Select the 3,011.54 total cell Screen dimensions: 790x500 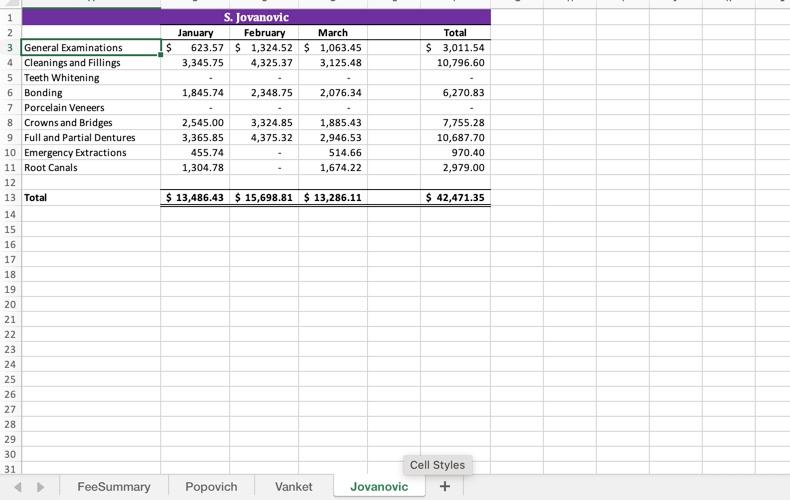coord(455,47)
